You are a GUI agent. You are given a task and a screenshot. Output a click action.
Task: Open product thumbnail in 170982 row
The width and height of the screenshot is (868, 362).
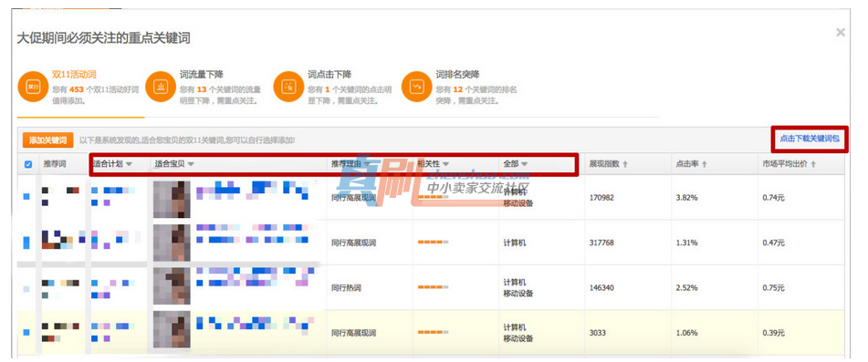[172, 199]
